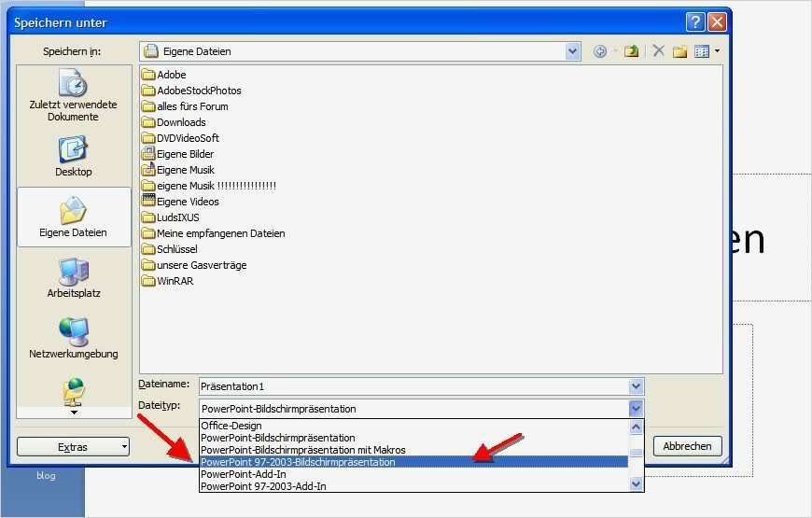Image resolution: width=812 pixels, height=518 pixels.
Task: Go up one folder level
Action: [631, 51]
